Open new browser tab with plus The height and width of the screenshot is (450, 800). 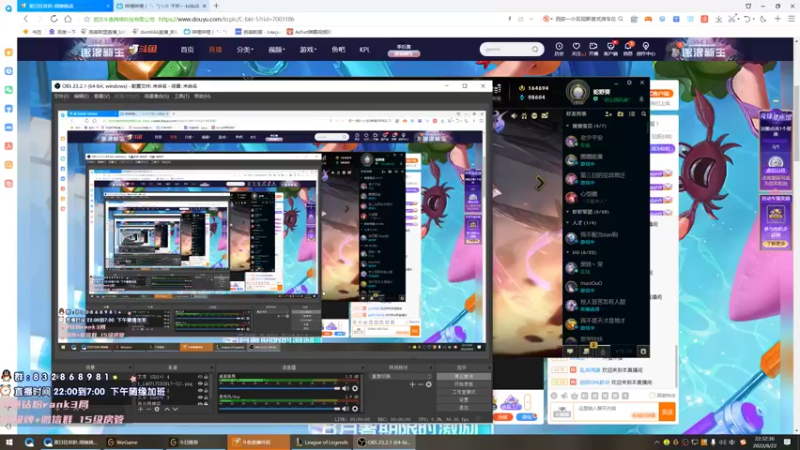click(x=216, y=6)
